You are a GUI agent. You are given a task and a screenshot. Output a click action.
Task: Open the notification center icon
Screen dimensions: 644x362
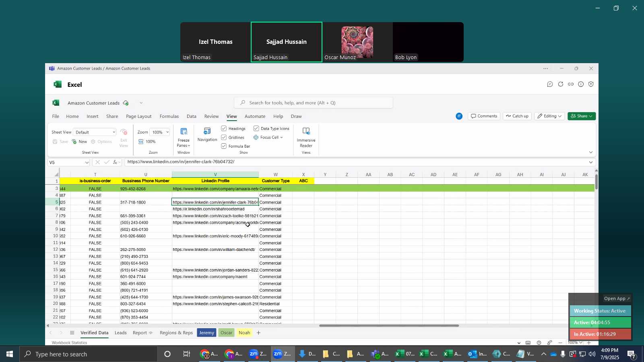pos(632,354)
